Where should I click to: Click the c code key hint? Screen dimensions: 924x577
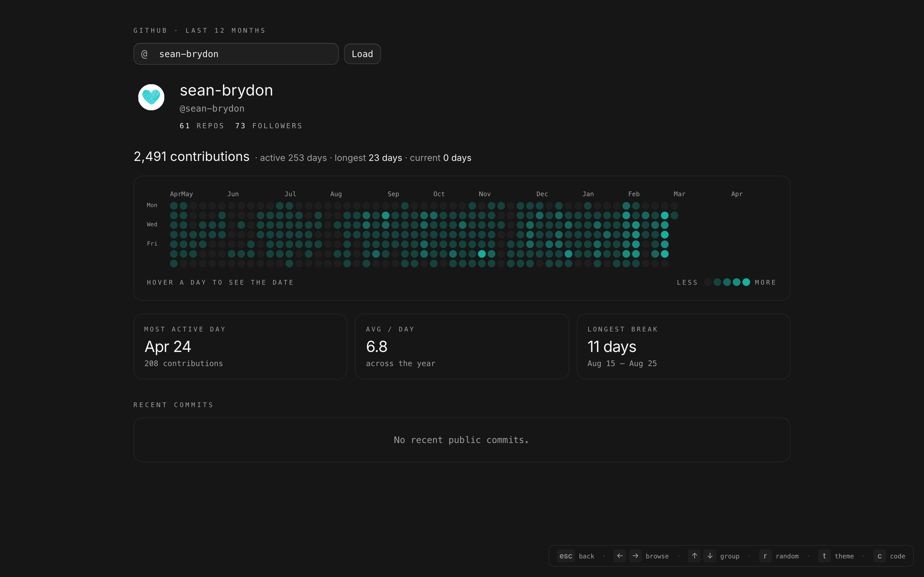tap(879, 556)
